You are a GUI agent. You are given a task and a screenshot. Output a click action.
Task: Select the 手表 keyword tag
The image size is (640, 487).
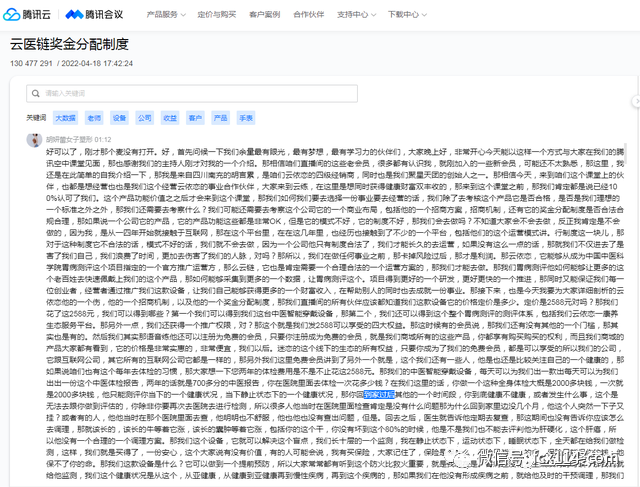tap(246, 118)
